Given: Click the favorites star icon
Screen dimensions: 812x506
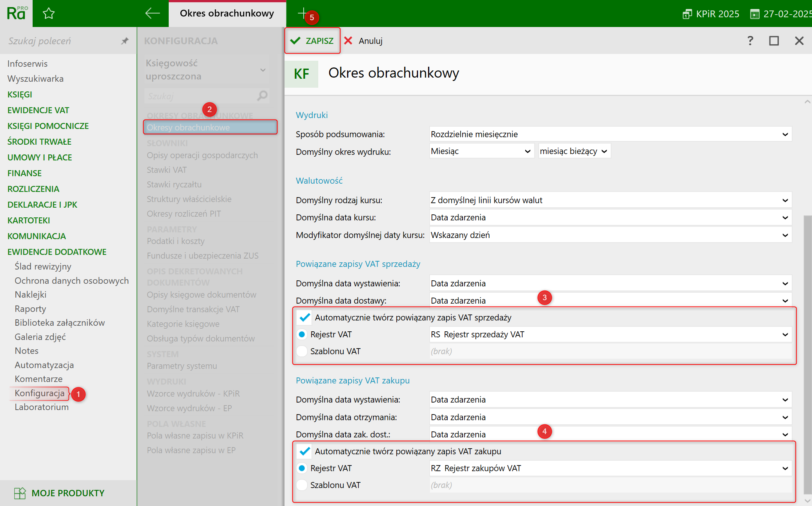Looking at the screenshot, I should tap(49, 14).
